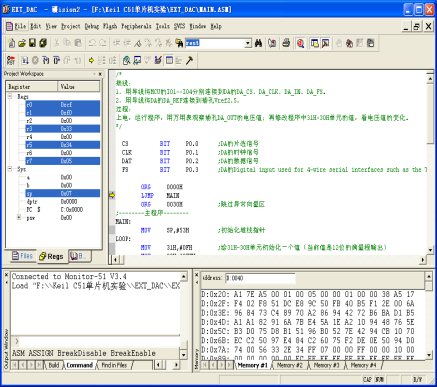
Task: Open the Disassembly Window icon
Action: (126, 60)
